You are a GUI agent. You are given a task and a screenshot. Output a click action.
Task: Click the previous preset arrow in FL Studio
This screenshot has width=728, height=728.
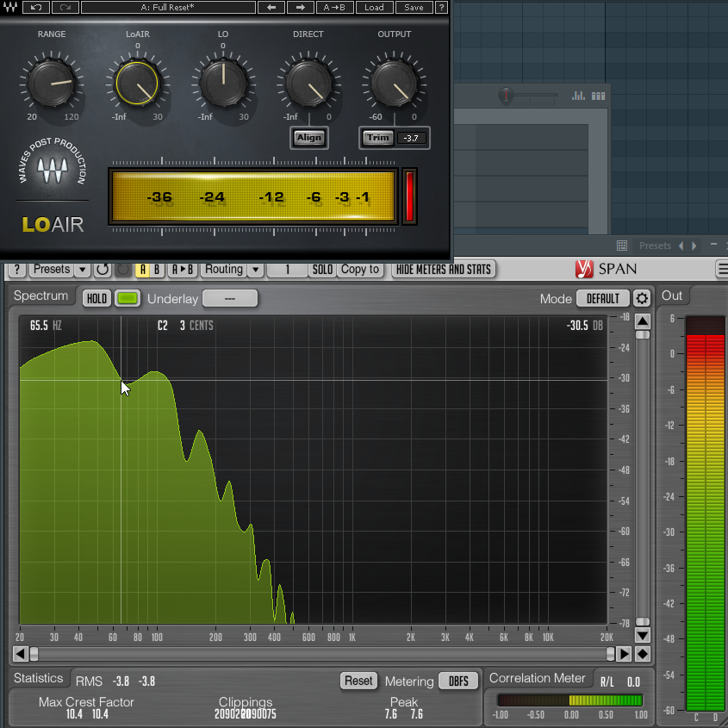coord(681,246)
